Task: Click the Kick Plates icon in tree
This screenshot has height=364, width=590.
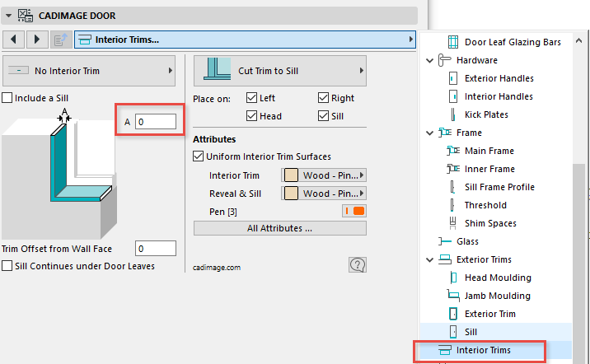Action: coord(453,114)
